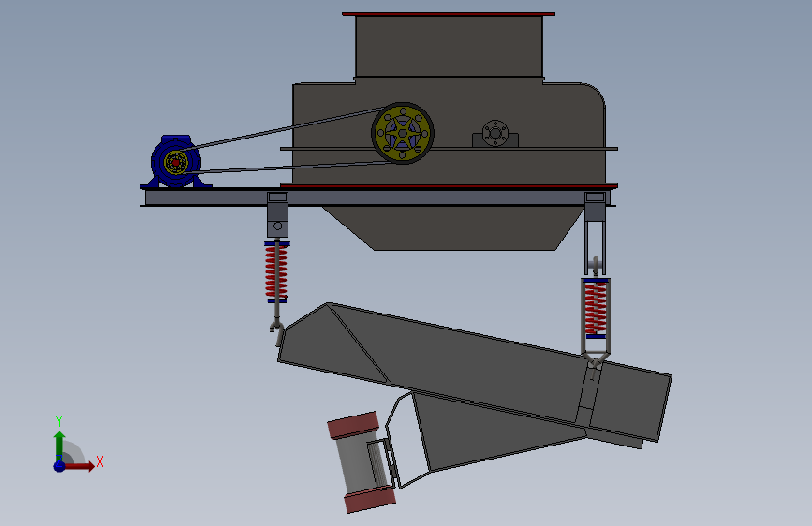Select the inclined vibrating feeder trough
The image size is (812, 526).
(474, 373)
